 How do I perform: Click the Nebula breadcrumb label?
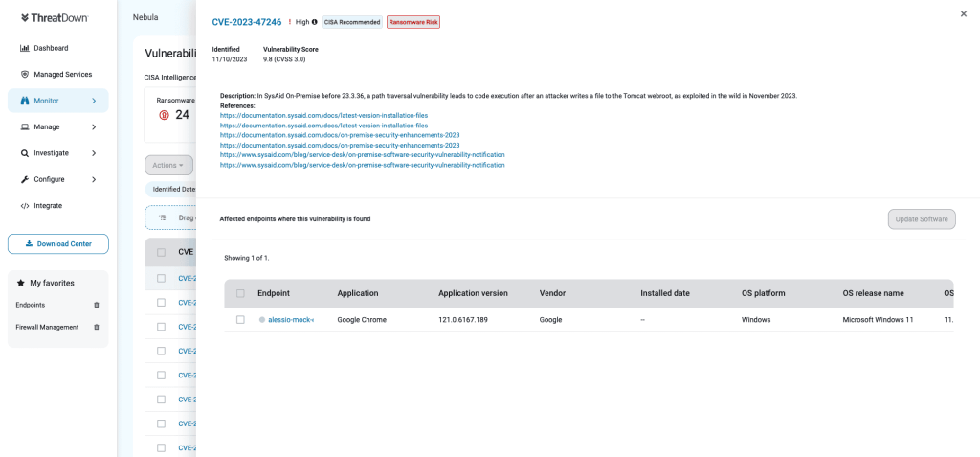point(145,17)
